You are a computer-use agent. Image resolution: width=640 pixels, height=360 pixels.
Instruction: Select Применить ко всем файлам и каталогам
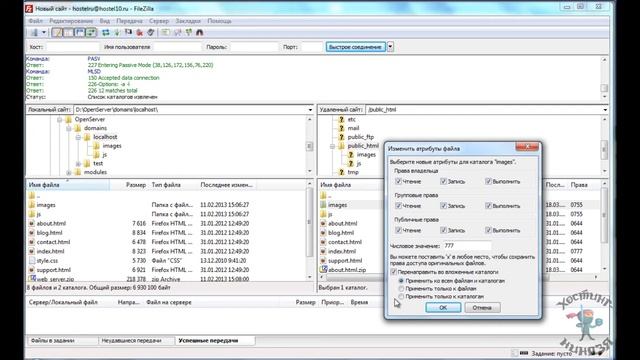(x=401, y=281)
